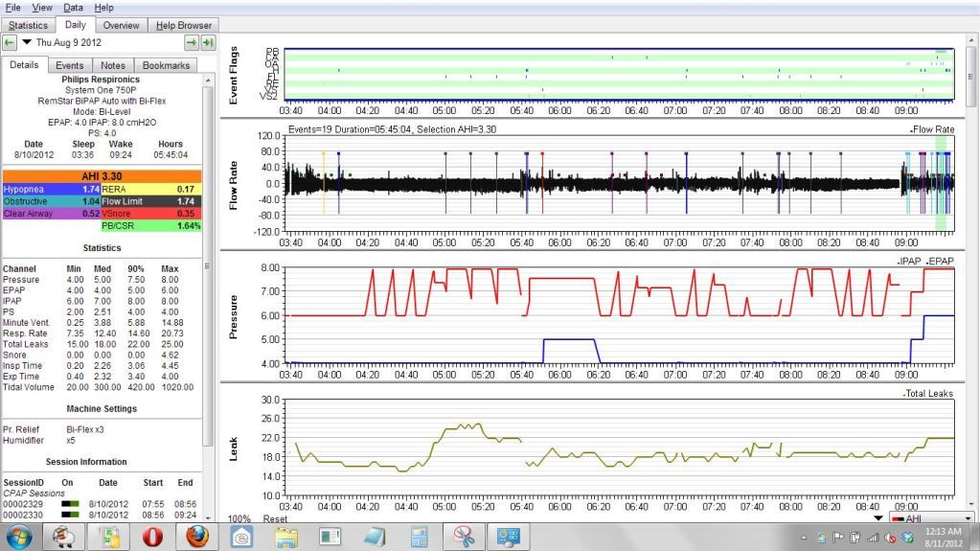Jump to most recent day arrow button

208,42
